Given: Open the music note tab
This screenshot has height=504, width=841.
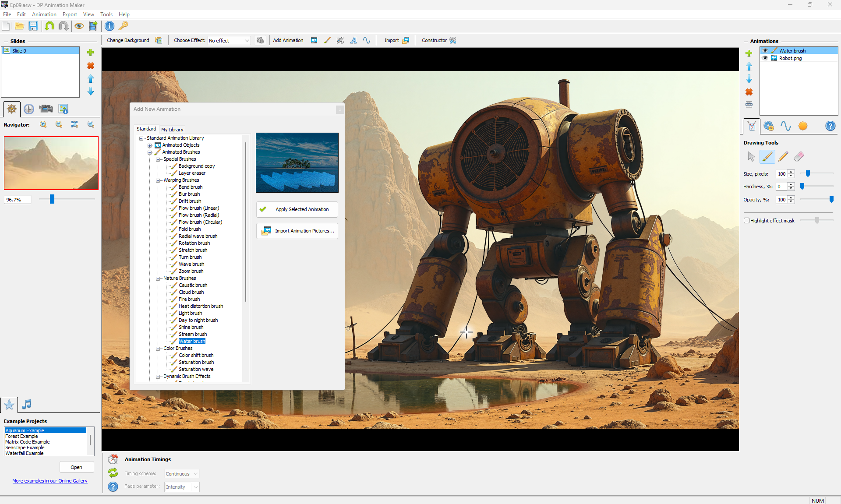Looking at the screenshot, I should [x=27, y=404].
